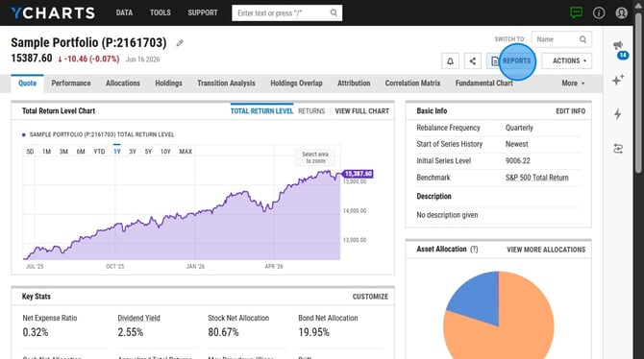Click the share icon button
This screenshot has width=644, height=359.
(x=473, y=61)
